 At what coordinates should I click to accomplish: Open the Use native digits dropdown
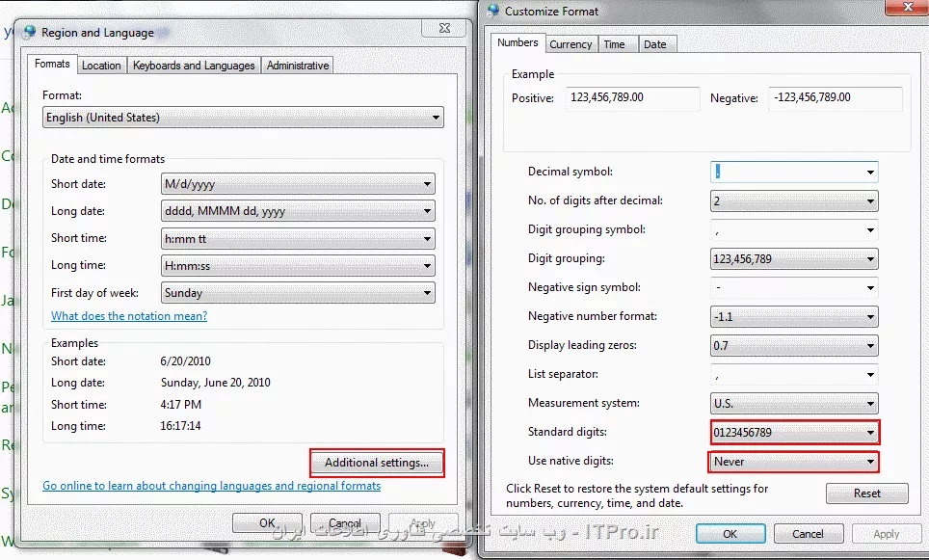(x=794, y=462)
